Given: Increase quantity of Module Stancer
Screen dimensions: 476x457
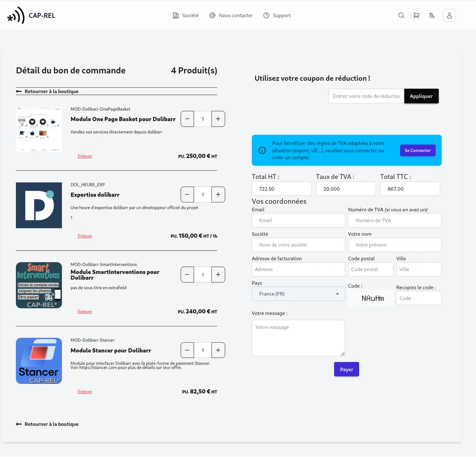Looking at the screenshot, I should click(x=218, y=350).
